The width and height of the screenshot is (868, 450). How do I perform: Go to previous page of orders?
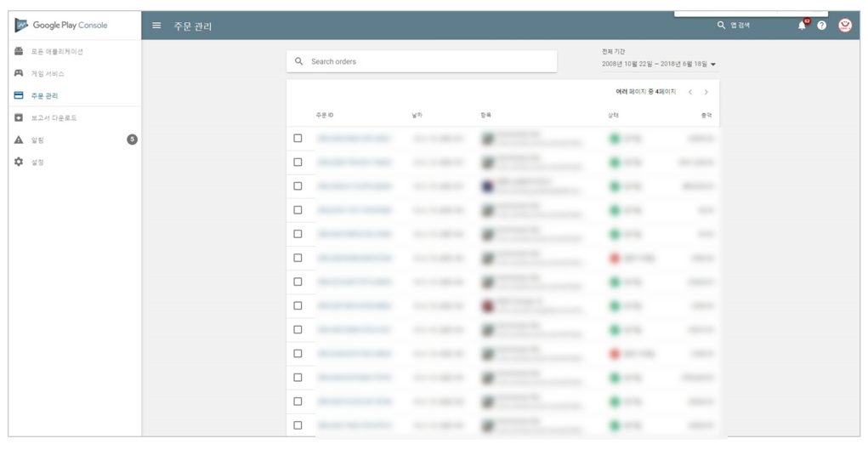click(689, 92)
